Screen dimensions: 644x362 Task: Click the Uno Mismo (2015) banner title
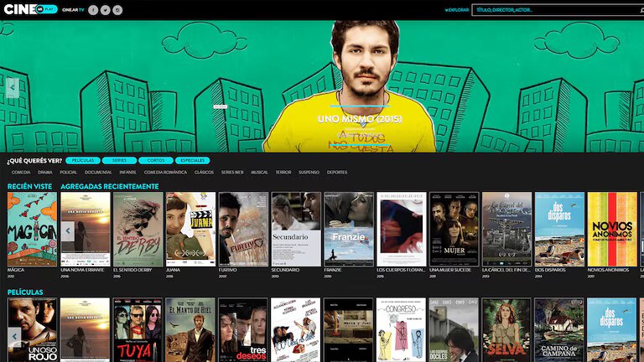pos(360,119)
